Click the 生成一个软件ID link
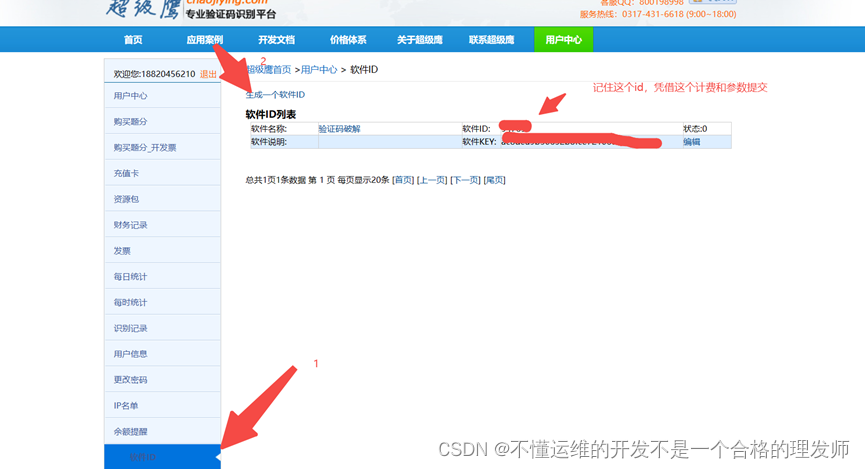Image resolution: width=865 pixels, height=469 pixels. (x=275, y=95)
